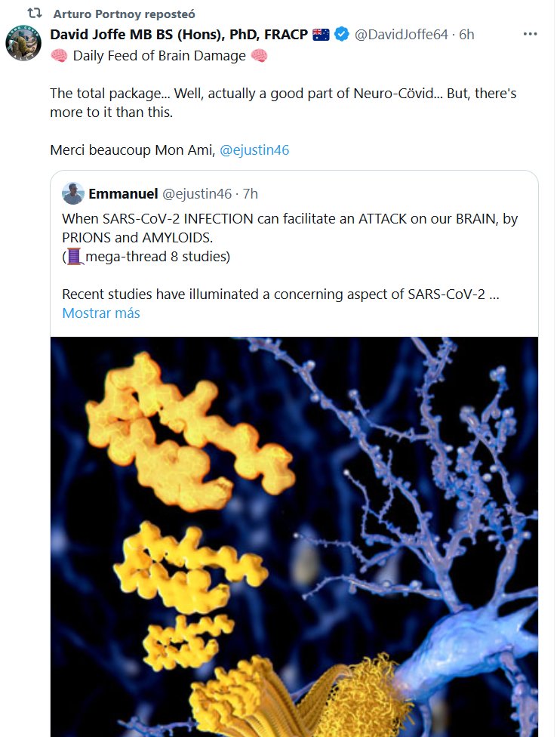Screen dimensions: 560x737
Task: Open the "Emmanuel" author name
Action: pyautogui.click(x=123, y=193)
